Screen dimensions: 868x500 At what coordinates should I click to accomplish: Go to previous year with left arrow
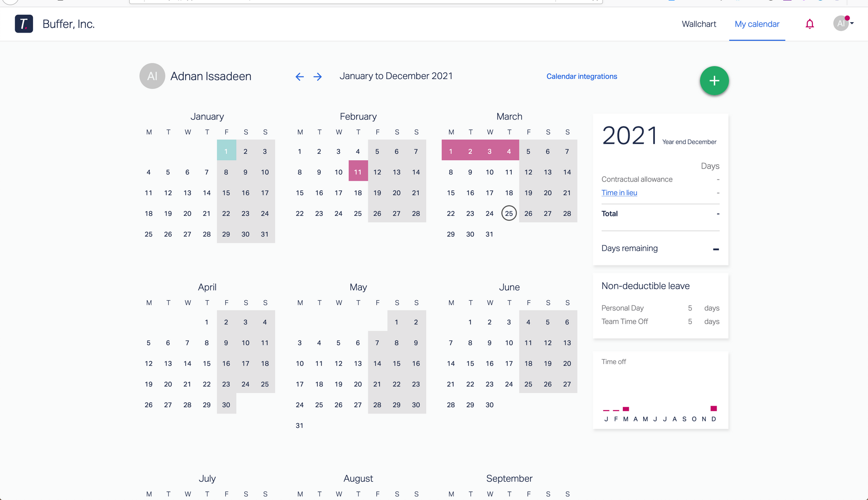click(x=299, y=77)
